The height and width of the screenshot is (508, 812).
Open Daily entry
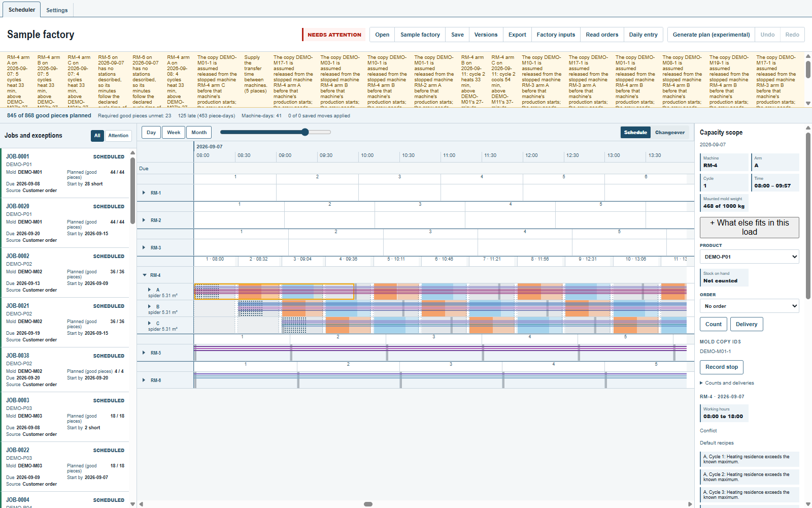pyautogui.click(x=643, y=35)
